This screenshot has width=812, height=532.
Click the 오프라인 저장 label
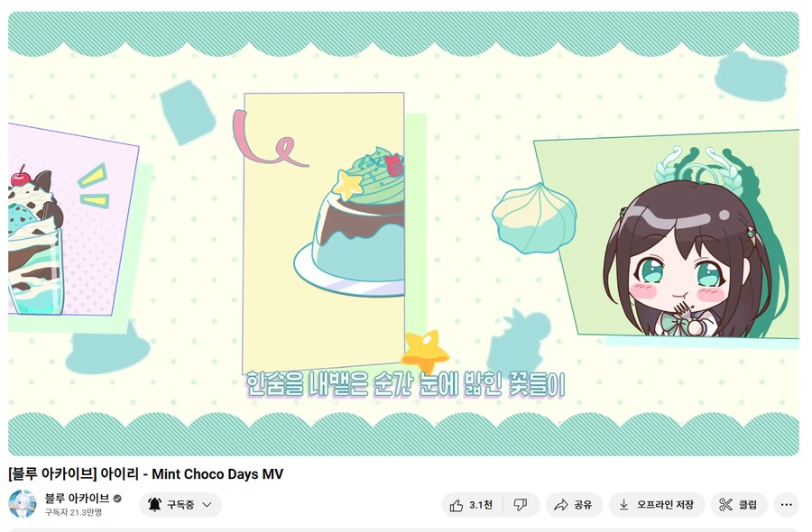point(665,505)
